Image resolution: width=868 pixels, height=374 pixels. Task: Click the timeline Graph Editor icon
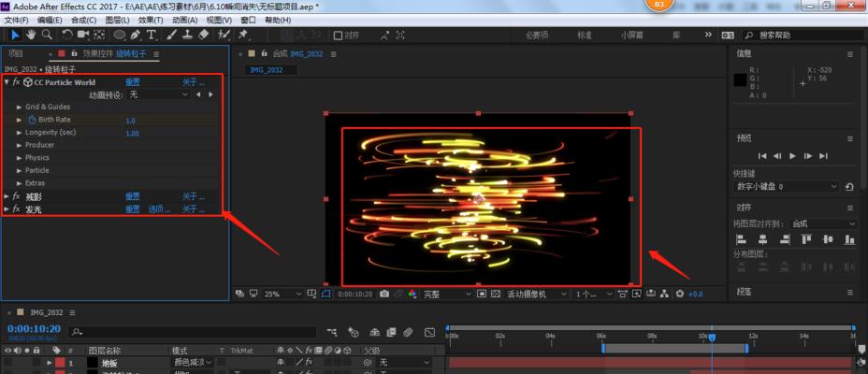point(429,332)
